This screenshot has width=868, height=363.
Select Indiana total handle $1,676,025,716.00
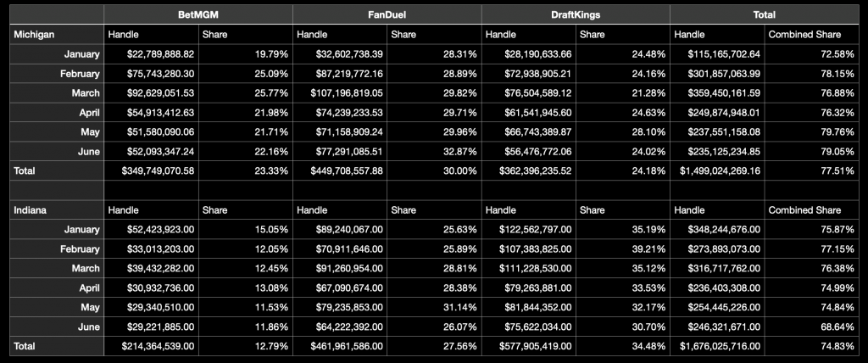point(714,346)
